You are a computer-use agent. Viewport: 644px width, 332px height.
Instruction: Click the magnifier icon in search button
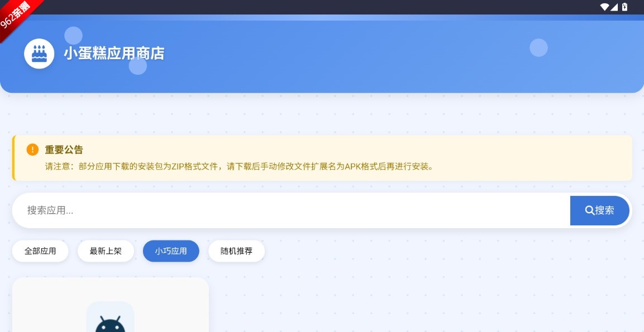pos(589,210)
